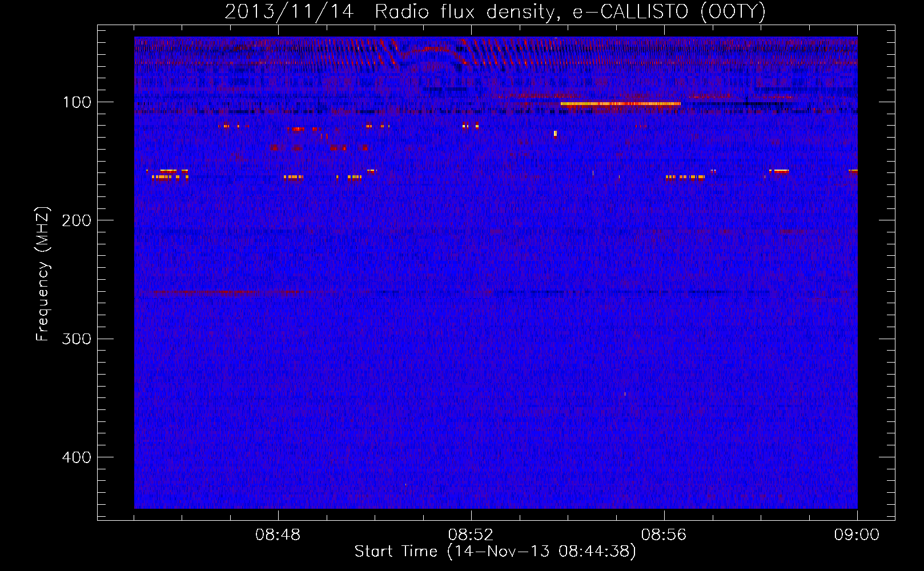Screen dimensions: 924x571
Task: Click the 'Frequency (MHZ)' axis label
Action: coord(43,274)
